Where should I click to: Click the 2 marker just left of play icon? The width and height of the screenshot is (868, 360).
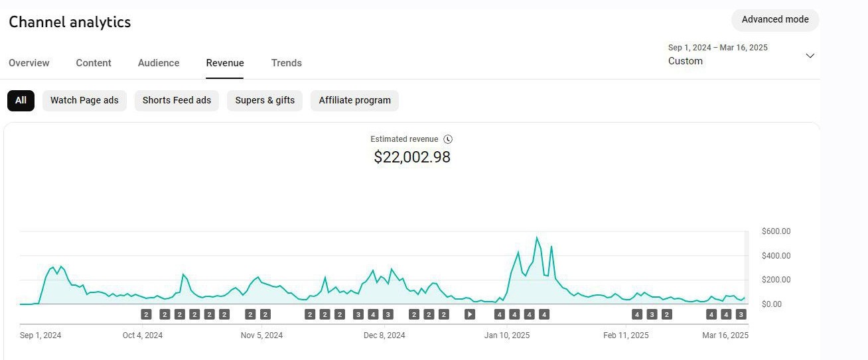pyautogui.click(x=444, y=314)
